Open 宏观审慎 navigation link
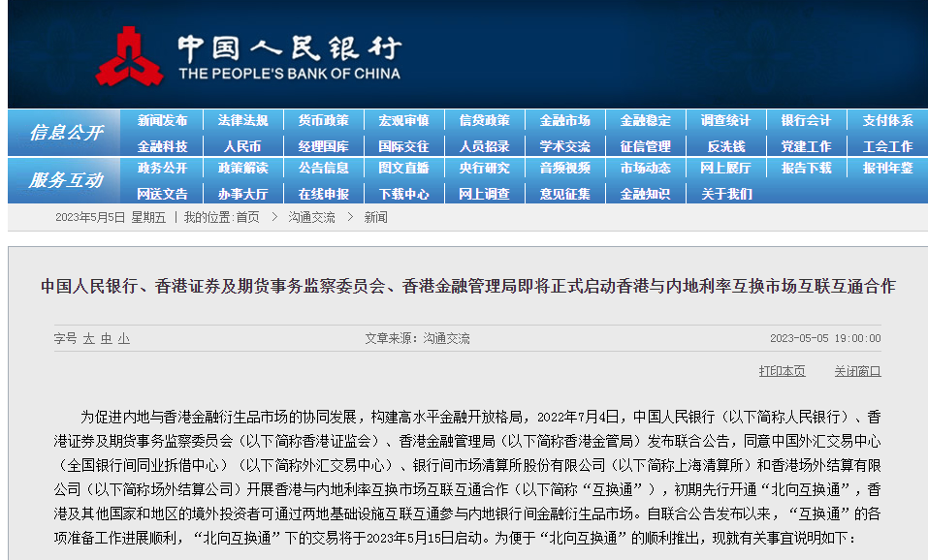 (x=403, y=121)
